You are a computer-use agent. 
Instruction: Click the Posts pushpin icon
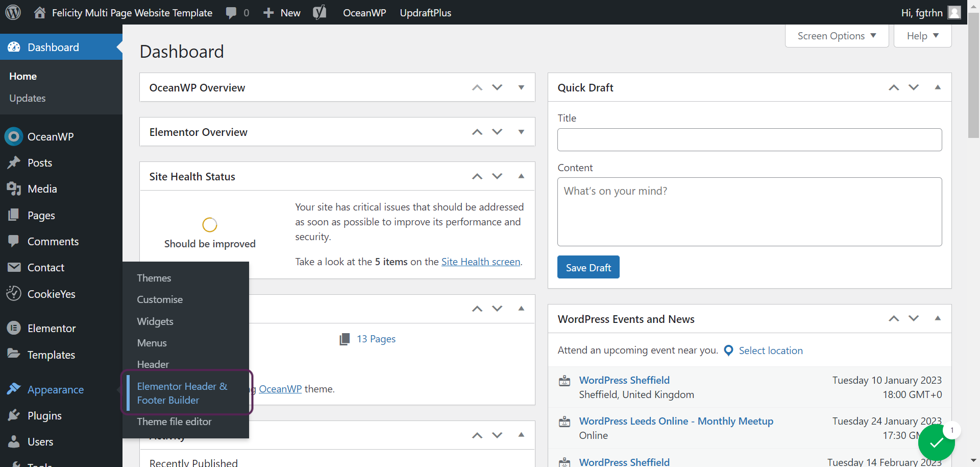(14, 162)
